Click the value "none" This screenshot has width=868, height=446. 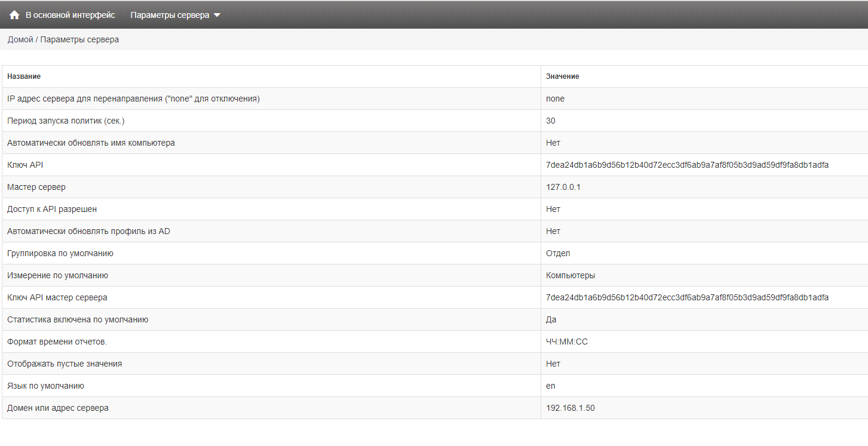[x=555, y=99]
